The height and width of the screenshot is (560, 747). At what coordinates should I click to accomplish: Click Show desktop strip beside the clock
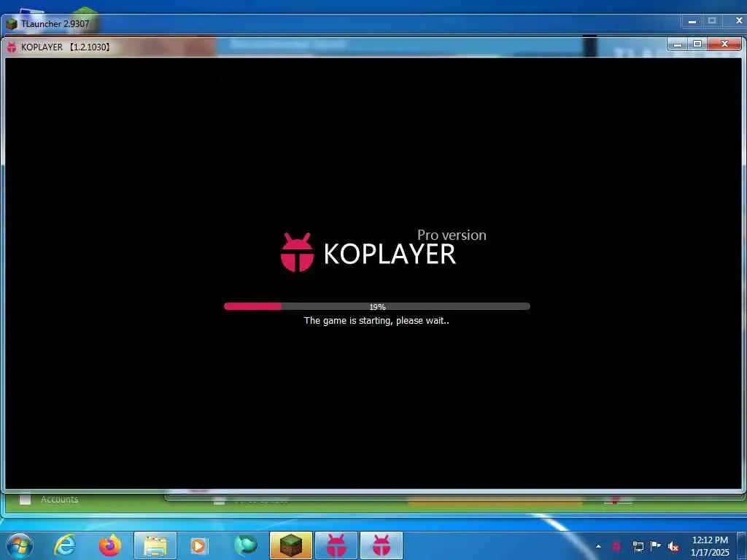pyautogui.click(x=742, y=545)
